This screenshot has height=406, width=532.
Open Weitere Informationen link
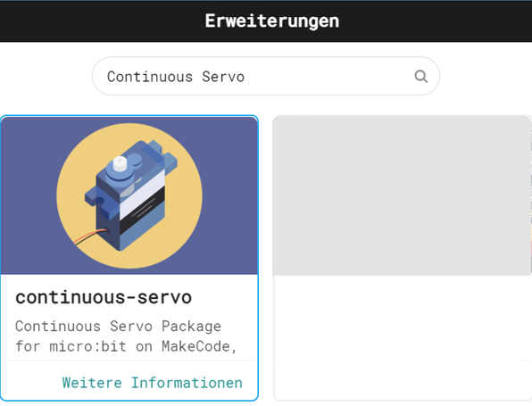point(153,383)
